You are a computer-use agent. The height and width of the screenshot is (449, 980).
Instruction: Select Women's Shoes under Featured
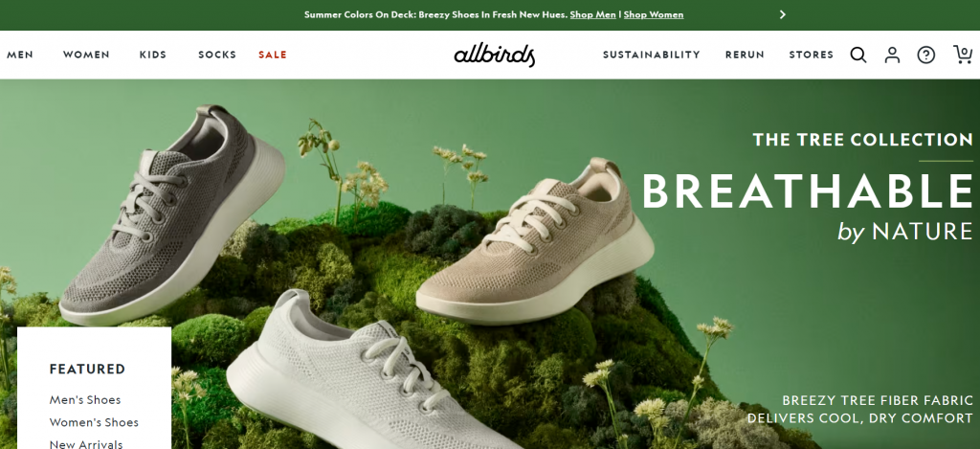pyautogui.click(x=94, y=422)
